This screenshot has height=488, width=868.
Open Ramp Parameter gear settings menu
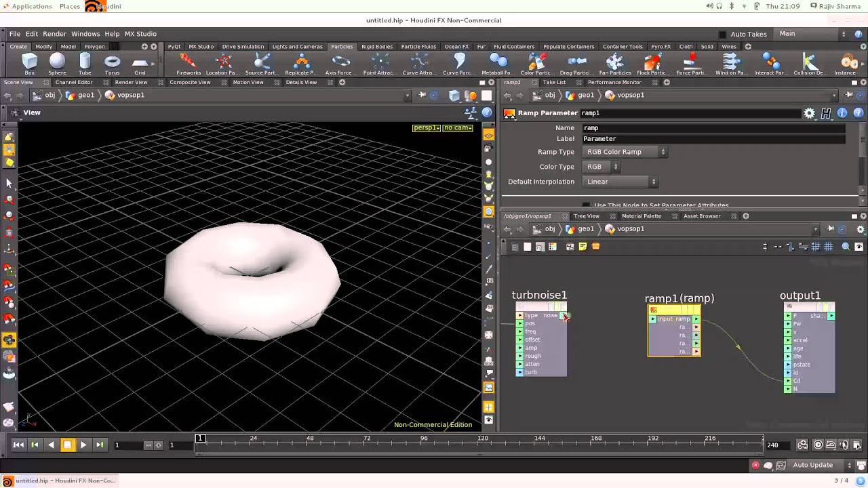tap(809, 113)
